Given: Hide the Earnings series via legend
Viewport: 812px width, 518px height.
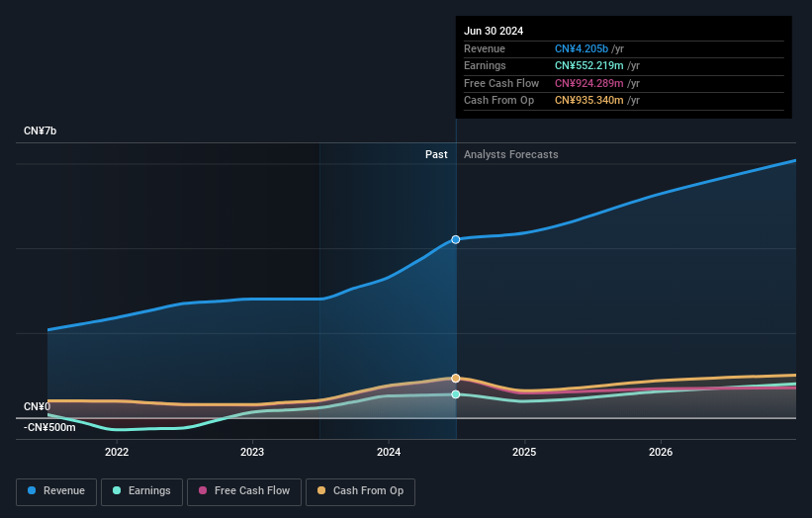Looking at the screenshot, I should 141,491.
